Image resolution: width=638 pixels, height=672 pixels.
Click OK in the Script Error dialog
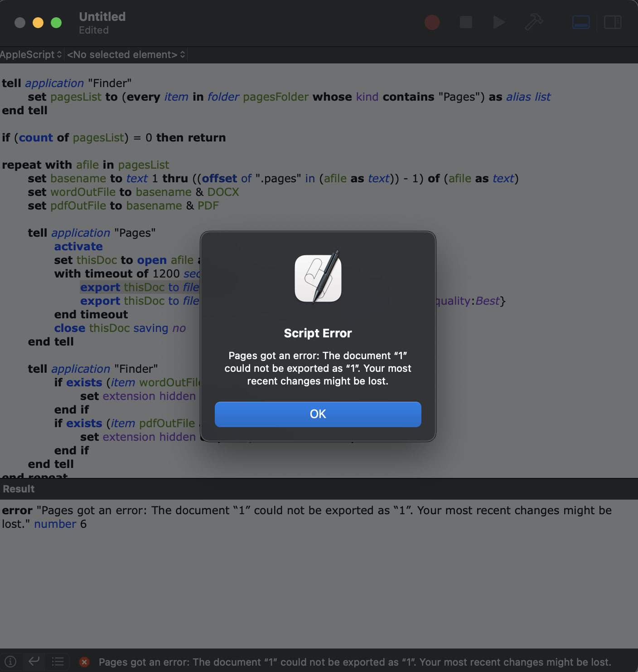click(x=318, y=414)
